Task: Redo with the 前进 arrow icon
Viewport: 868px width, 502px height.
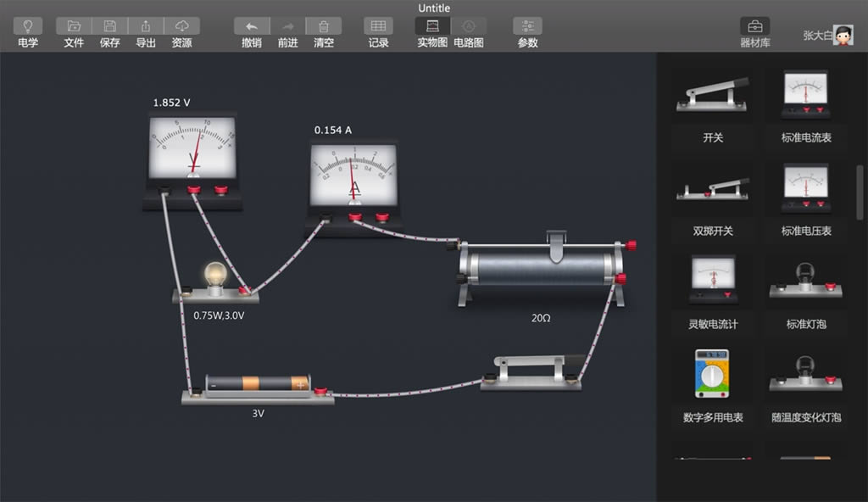Action: point(288,26)
